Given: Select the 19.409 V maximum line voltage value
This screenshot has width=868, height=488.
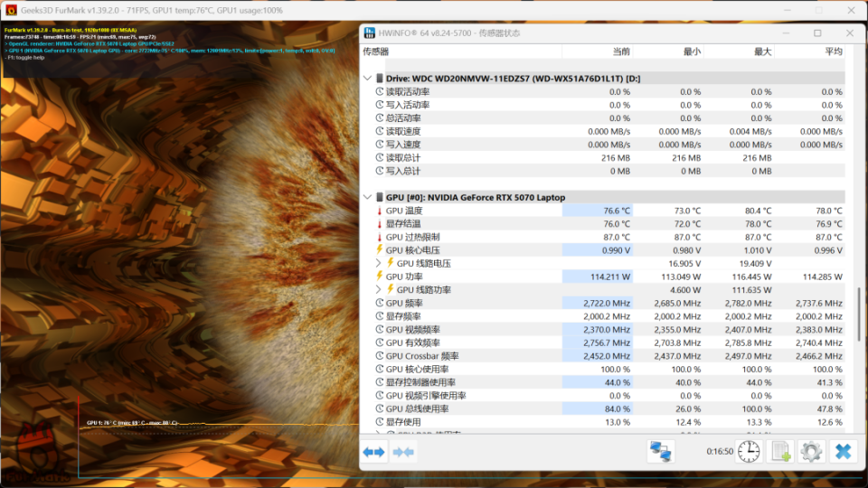Looking at the screenshot, I should [x=756, y=263].
